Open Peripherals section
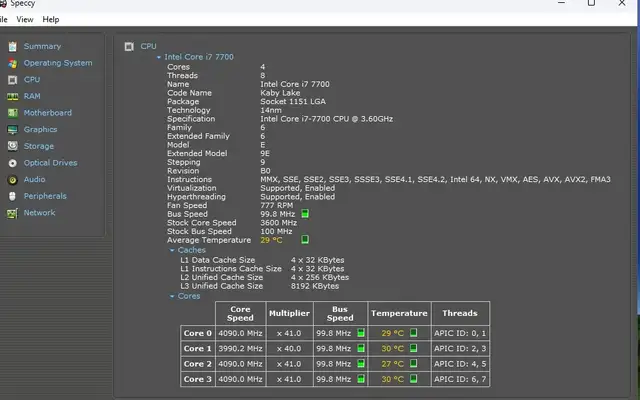This screenshot has height=400, width=640. click(x=45, y=196)
